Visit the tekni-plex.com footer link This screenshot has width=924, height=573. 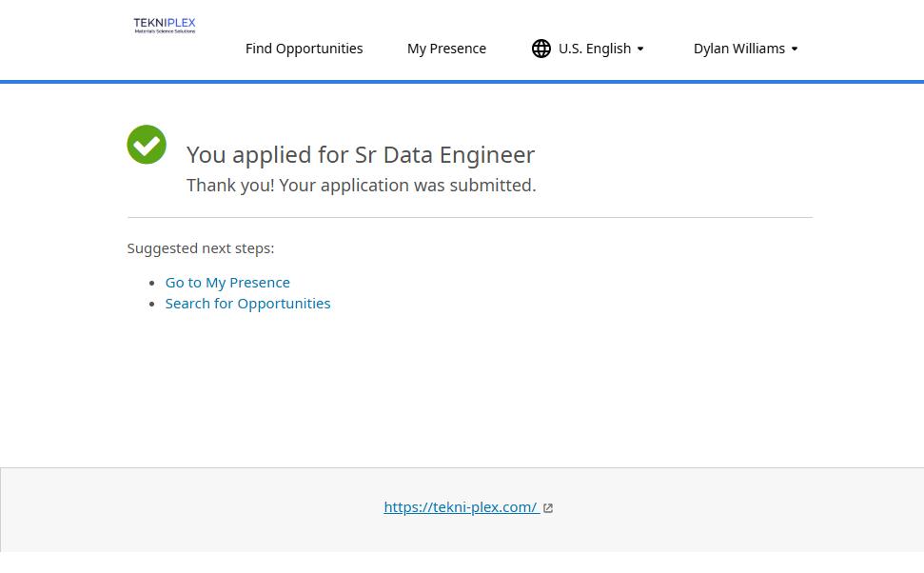coord(461,507)
